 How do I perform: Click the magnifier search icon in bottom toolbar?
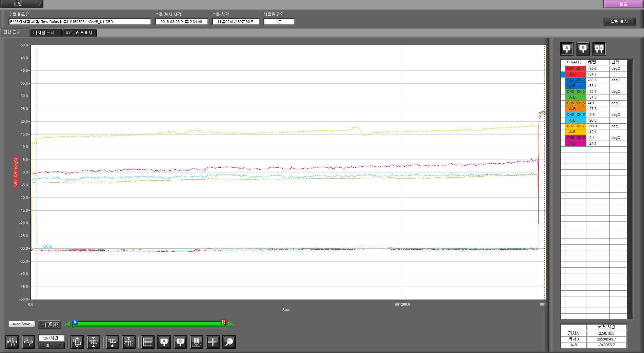229,342
